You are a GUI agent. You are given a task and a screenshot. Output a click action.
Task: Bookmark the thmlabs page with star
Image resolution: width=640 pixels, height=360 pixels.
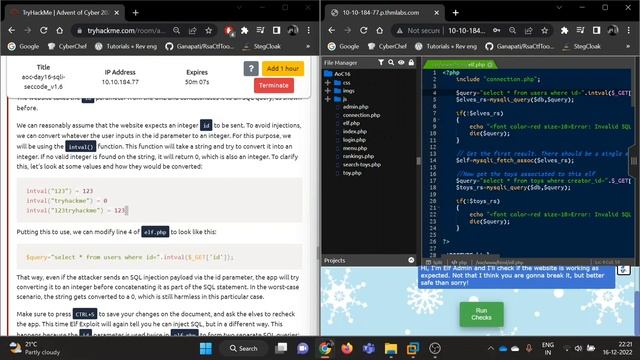544,31
